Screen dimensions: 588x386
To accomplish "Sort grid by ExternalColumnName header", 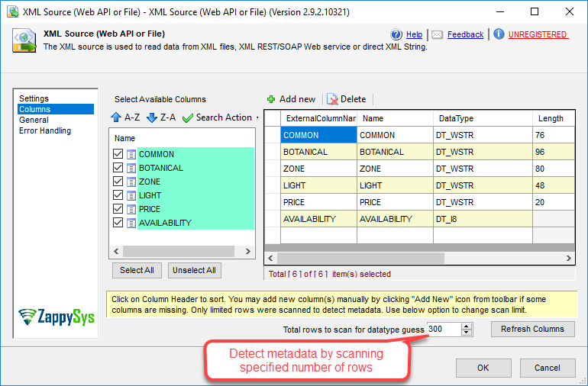I will click(319, 118).
